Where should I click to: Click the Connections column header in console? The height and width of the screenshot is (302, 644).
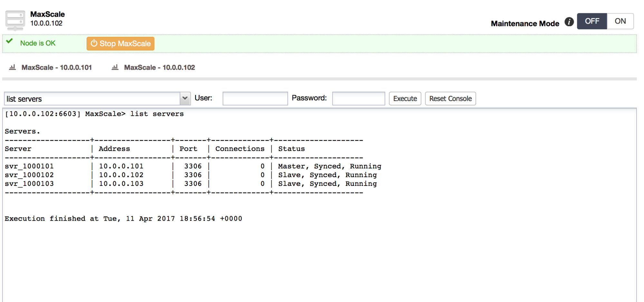tap(240, 149)
